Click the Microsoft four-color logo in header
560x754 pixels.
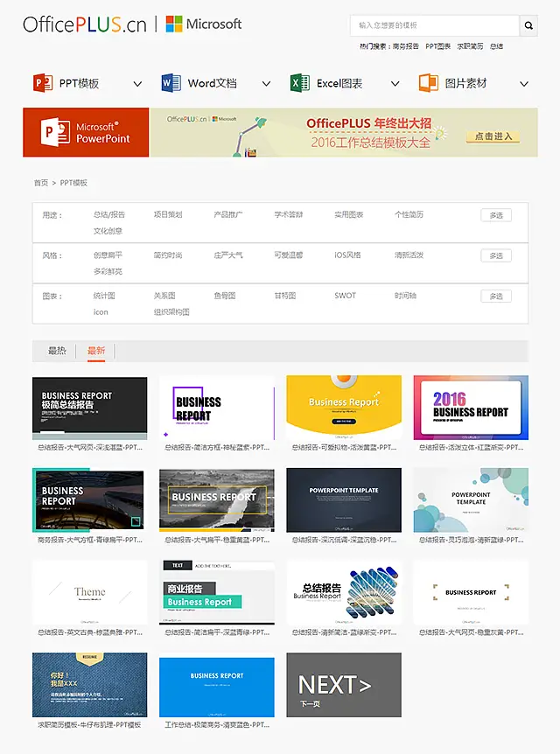click(173, 24)
